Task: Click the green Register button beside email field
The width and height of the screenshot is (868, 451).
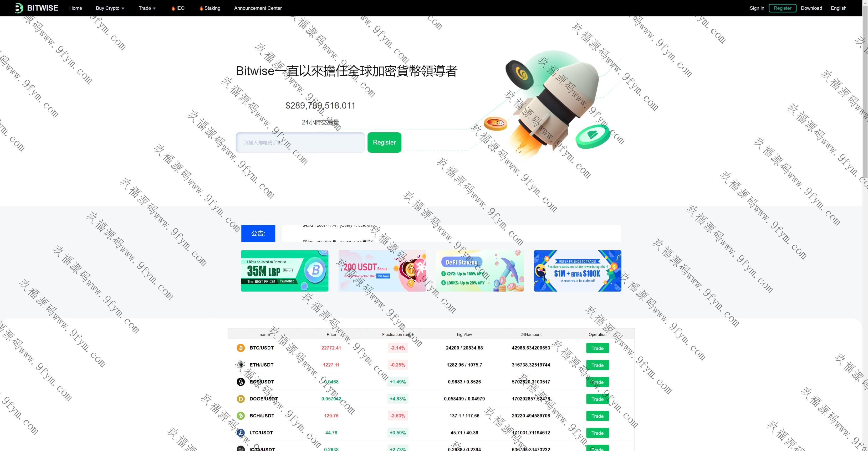Action: [x=384, y=142]
